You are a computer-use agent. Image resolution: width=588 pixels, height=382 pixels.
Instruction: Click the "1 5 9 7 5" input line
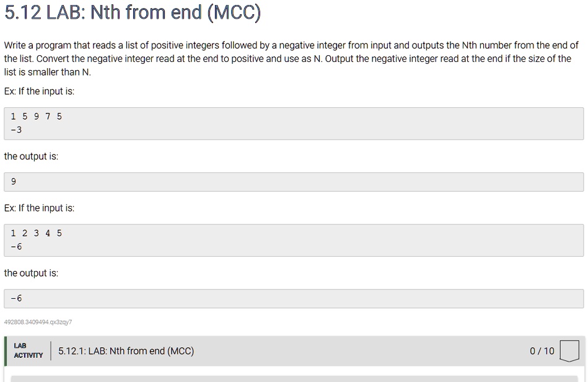(37, 116)
